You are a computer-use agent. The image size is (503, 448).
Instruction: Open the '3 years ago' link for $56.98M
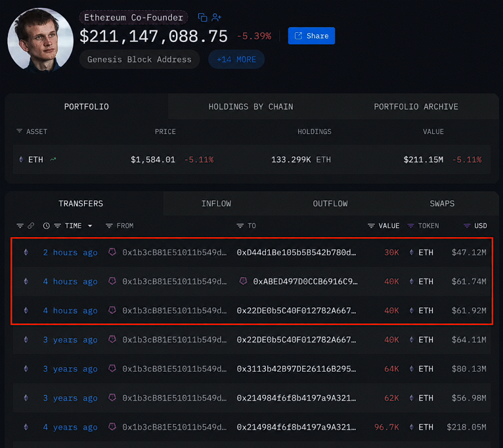(x=70, y=398)
